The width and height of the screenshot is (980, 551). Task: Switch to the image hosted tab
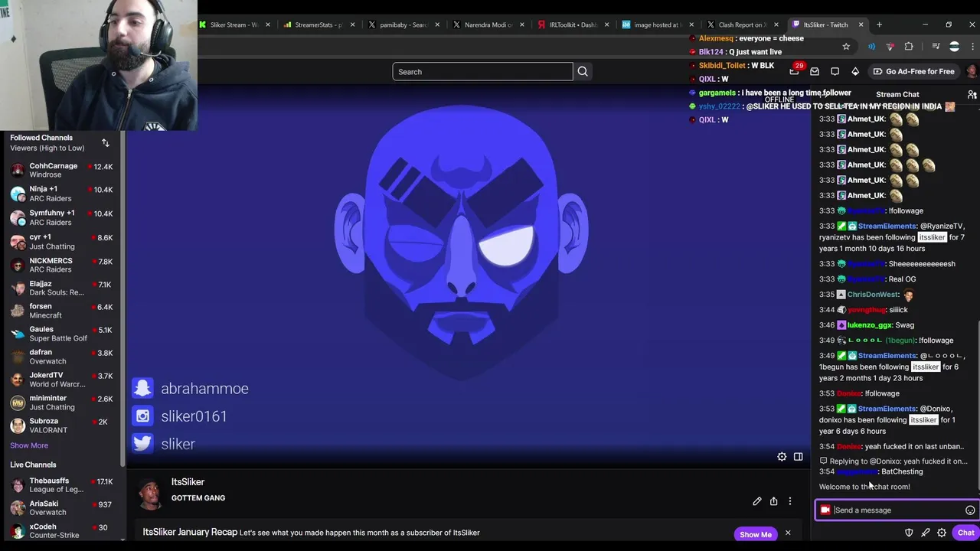[x=656, y=24]
